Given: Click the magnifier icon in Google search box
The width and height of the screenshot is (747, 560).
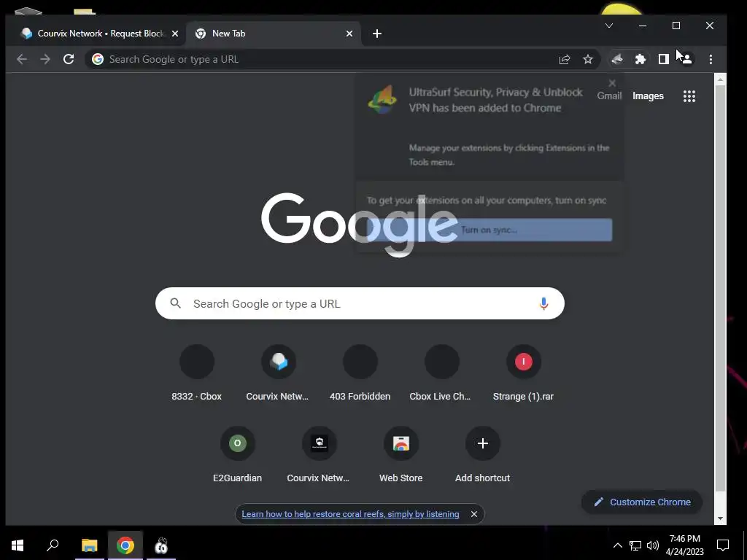Looking at the screenshot, I should click(x=175, y=303).
